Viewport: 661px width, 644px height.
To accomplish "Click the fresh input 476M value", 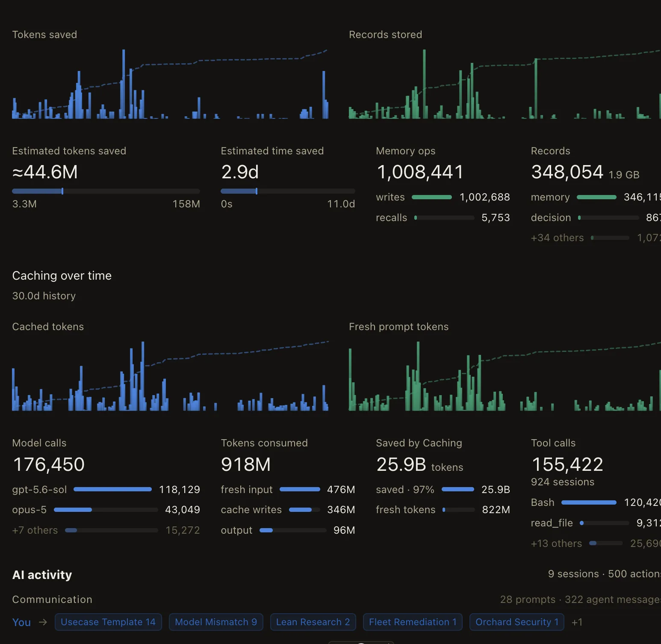I will 341,490.
